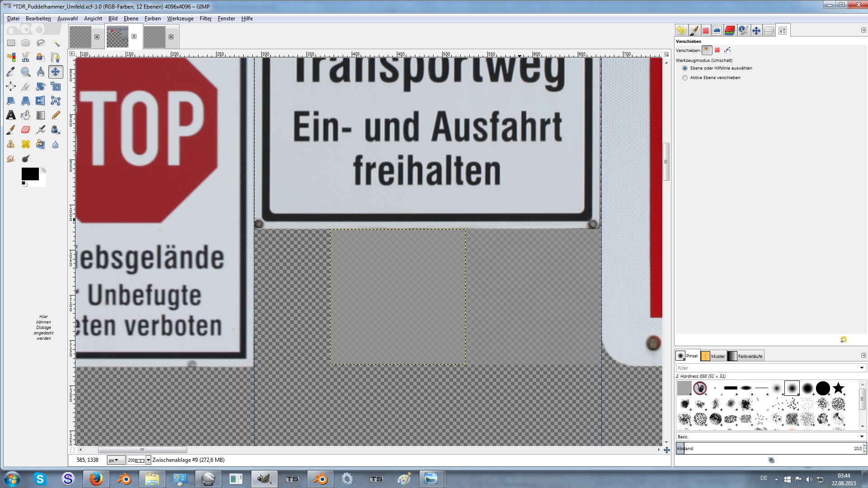The width and height of the screenshot is (868, 488).
Task: Pick the Color Picker eyedropper tool
Action: (x=11, y=72)
